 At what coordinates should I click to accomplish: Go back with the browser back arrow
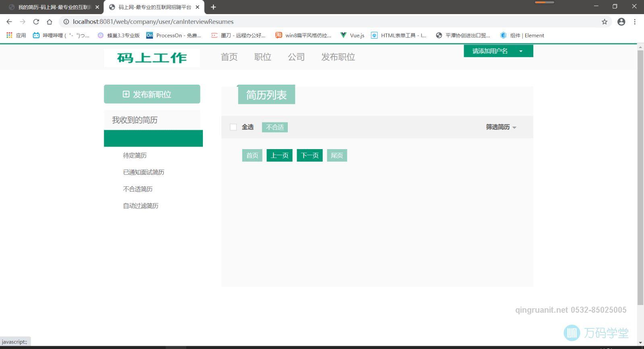9,22
